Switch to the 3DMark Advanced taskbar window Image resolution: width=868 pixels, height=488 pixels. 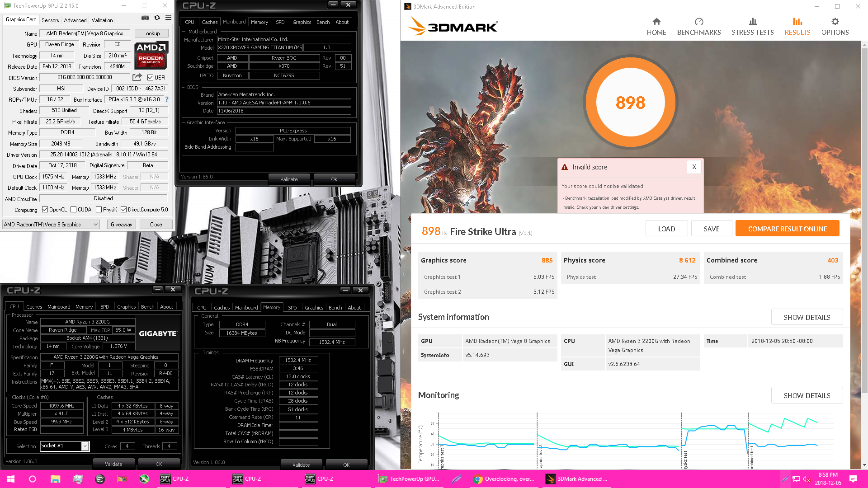pyautogui.click(x=577, y=479)
